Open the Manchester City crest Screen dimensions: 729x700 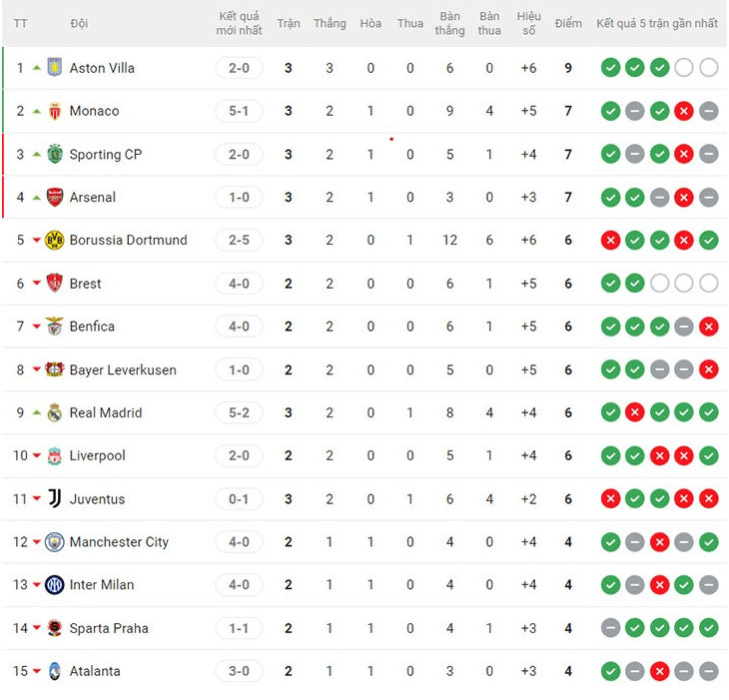coord(54,542)
